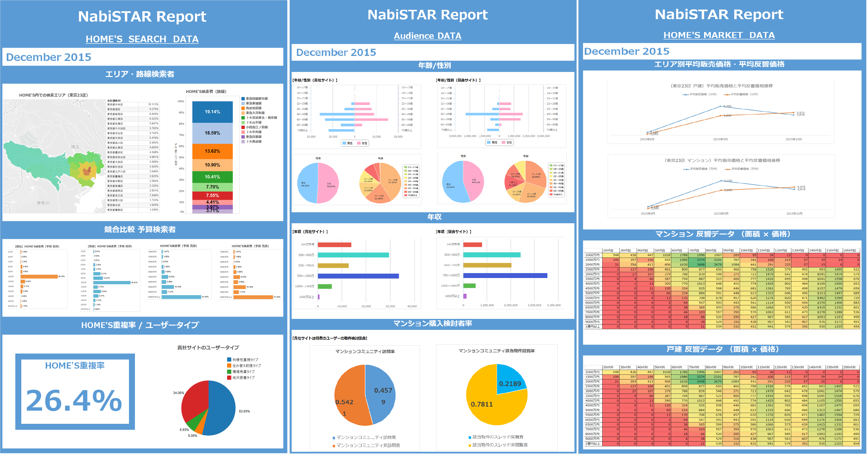Click the 男性 legend under 貴社サイト pyramid
Viewport: 868px width, 458px height.
[x=347, y=143]
